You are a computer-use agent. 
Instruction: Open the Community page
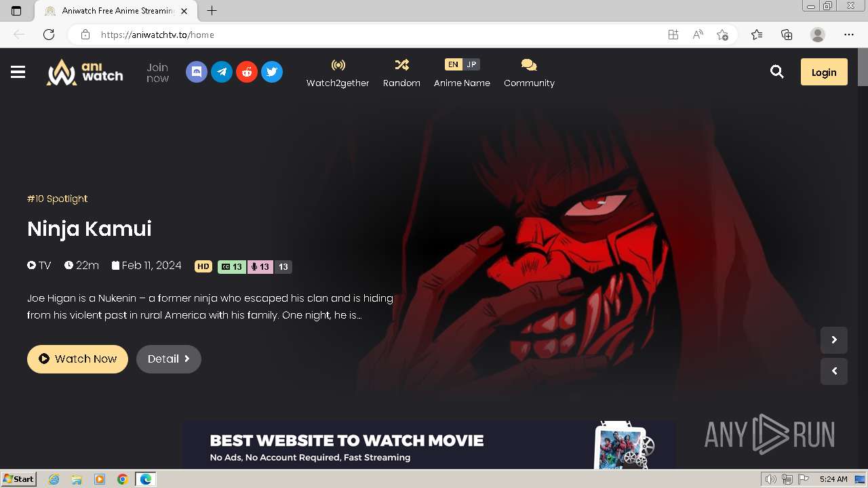click(529, 73)
